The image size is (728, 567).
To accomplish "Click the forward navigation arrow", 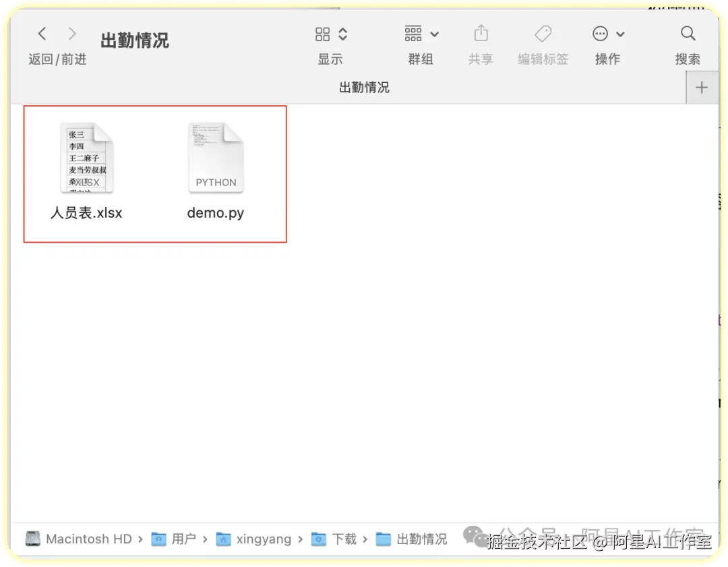I will [72, 33].
